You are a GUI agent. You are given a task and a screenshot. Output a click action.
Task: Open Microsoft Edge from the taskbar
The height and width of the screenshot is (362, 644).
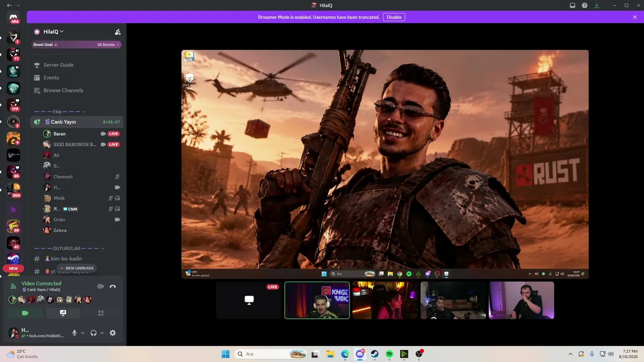(345, 354)
